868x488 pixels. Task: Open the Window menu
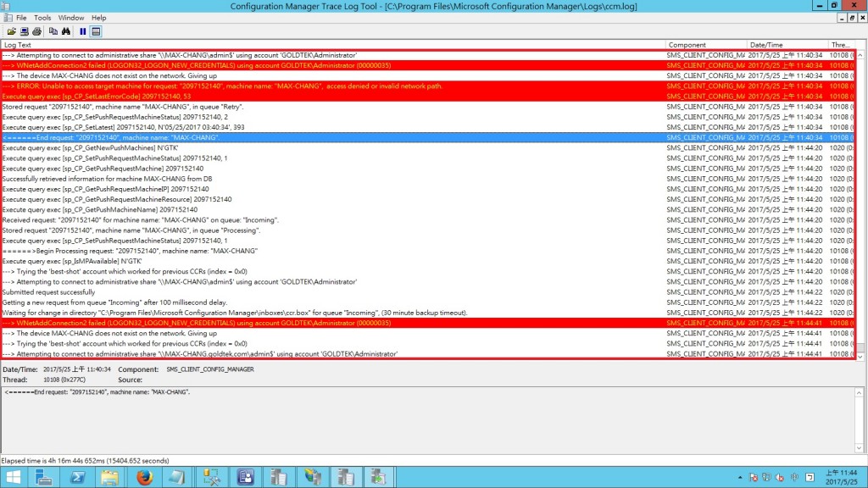[x=71, y=18]
